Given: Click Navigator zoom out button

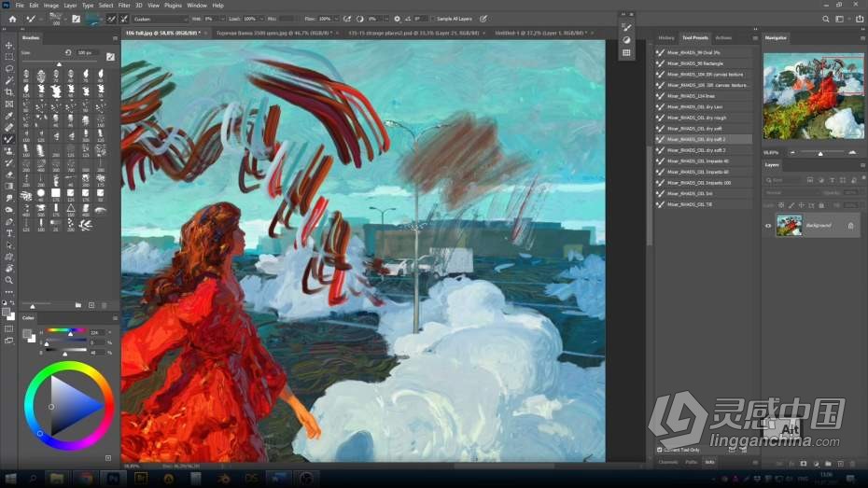Looking at the screenshot, I should (x=792, y=152).
